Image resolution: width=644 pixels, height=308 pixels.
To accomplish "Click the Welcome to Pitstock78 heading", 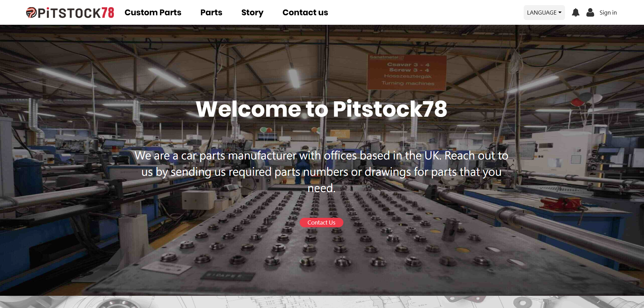I will click(x=321, y=109).
